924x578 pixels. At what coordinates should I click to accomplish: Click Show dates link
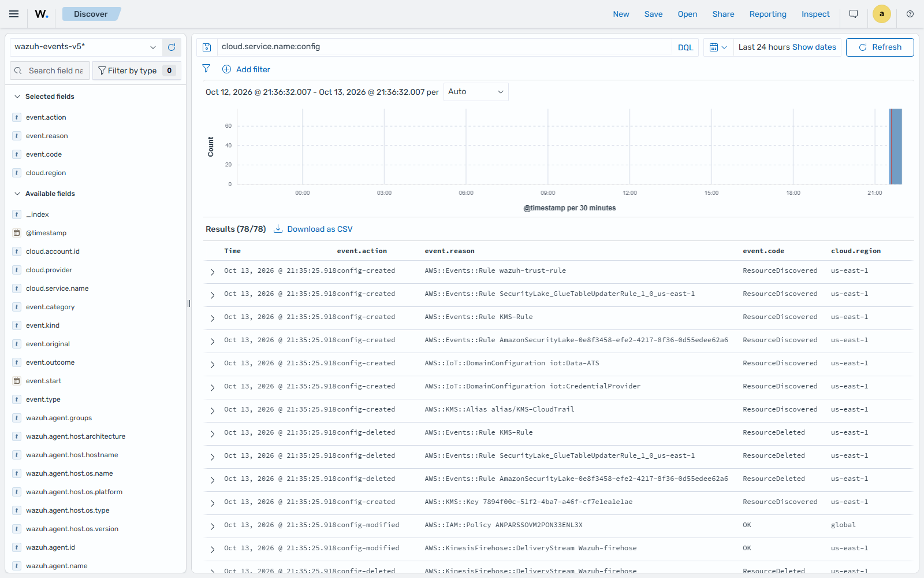pos(814,47)
